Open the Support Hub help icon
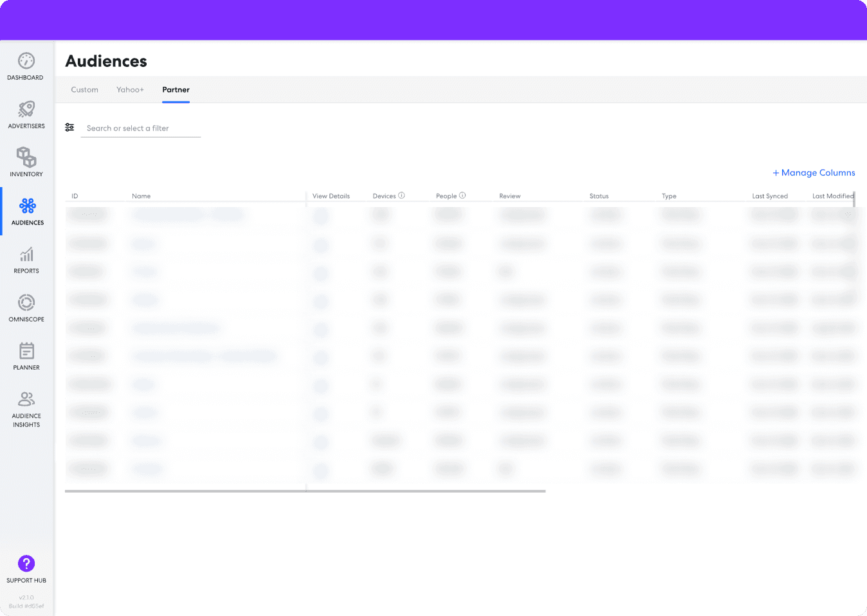Viewport: 867px width, 616px height. pyautogui.click(x=26, y=563)
